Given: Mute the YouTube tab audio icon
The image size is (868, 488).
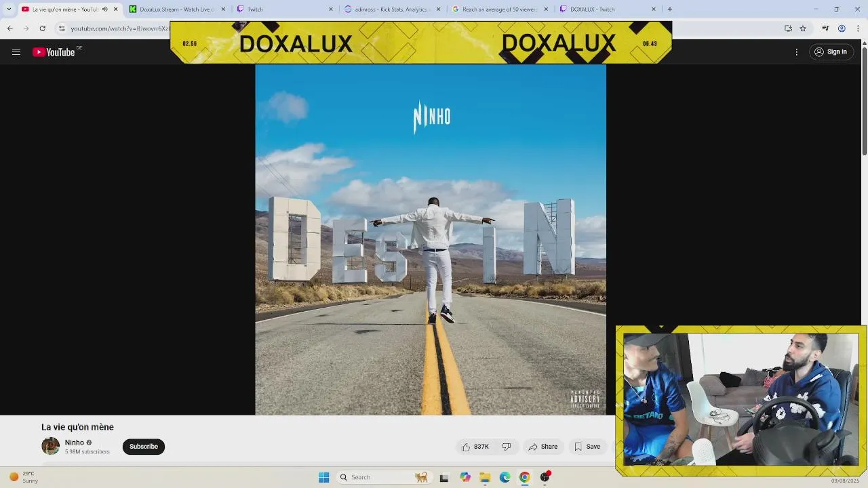Looking at the screenshot, I should coord(104,9).
